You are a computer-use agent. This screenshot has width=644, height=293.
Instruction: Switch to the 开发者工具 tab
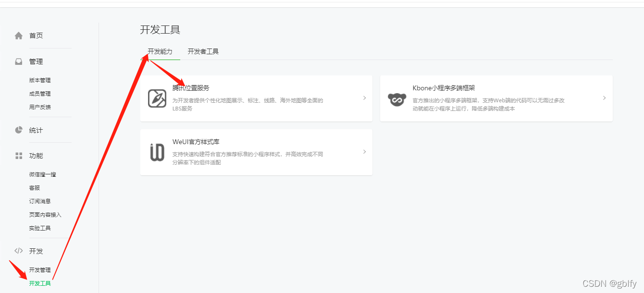[x=202, y=51]
